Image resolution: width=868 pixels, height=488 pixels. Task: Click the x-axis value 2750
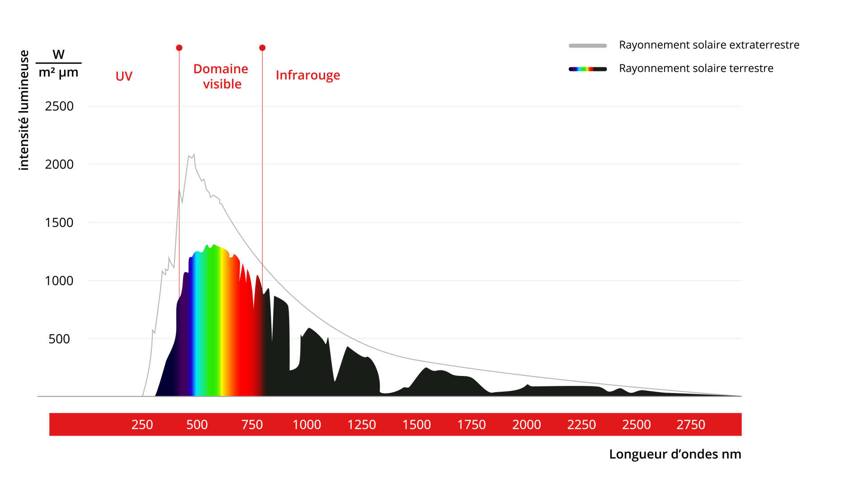[691, 425]
